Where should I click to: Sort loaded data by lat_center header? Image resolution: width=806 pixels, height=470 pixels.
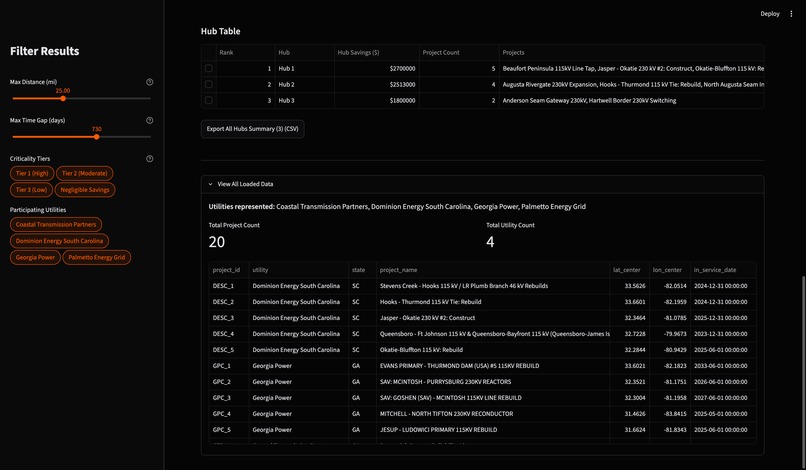pos(629,270)
